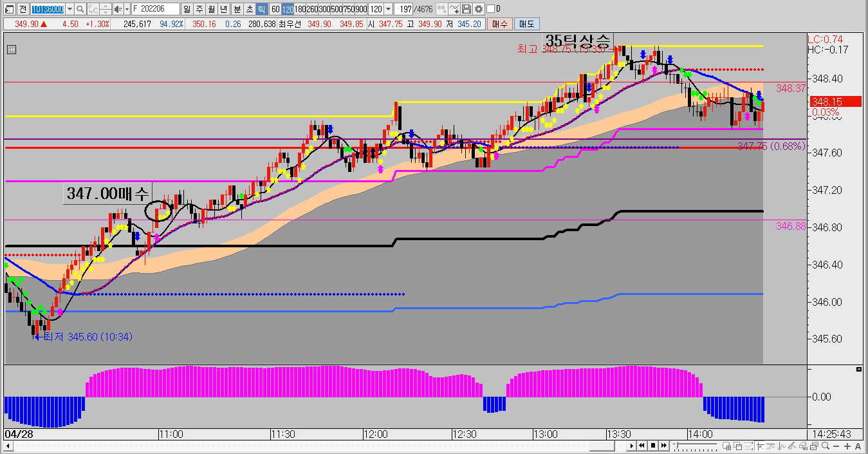Set the tick interval to 180
868x454 pixels.
[300, 9]
